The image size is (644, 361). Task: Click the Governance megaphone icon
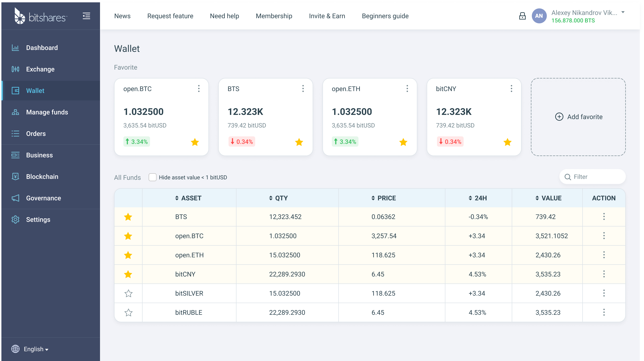(x=15, y=198)
